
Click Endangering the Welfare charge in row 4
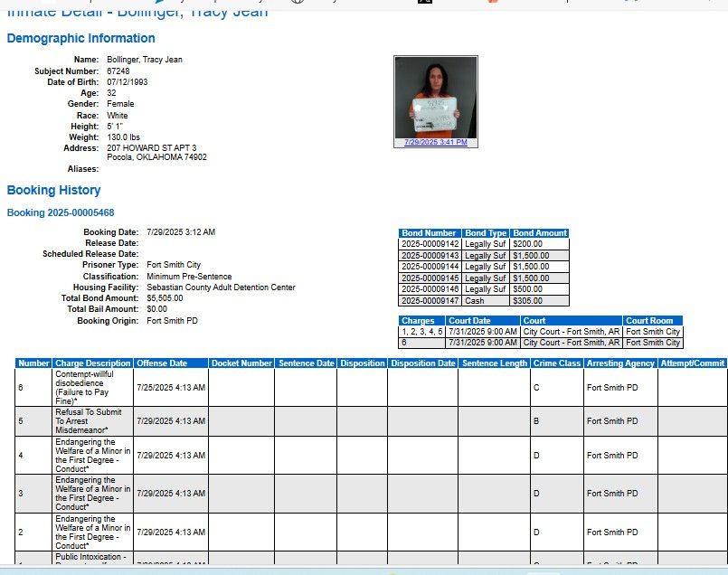(x=93, y=456)
